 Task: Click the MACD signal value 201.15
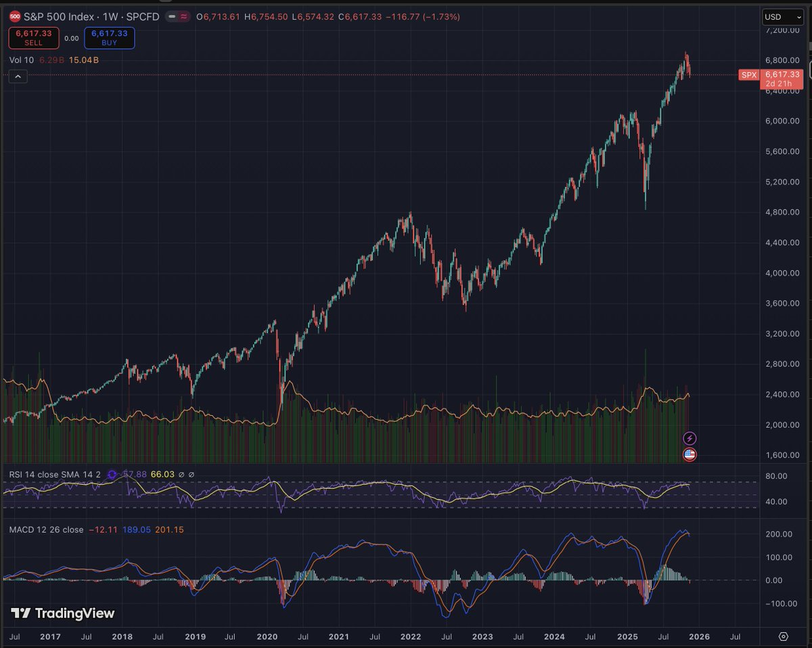tap(169, 530)
